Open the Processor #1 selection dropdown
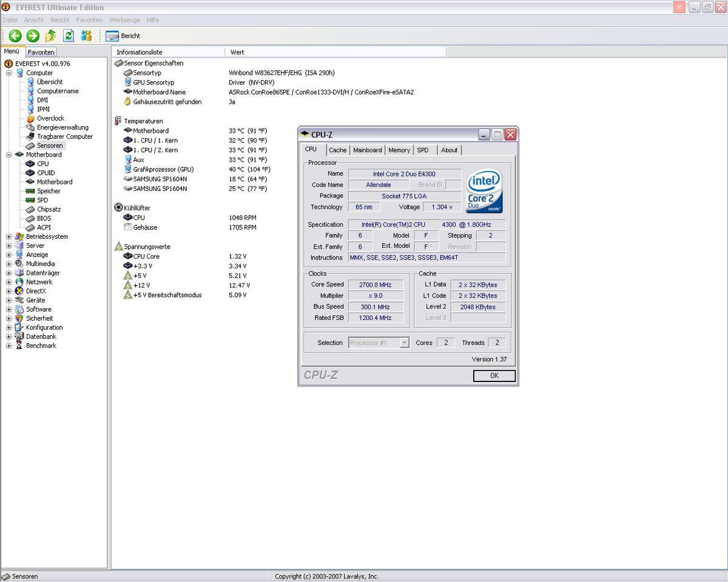728x582 pixels. (x=379, y=343)
